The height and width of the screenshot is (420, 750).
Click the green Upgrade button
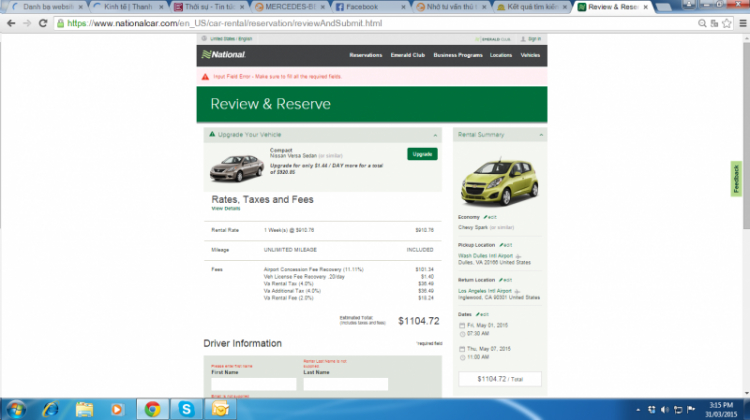pos(422,154)
